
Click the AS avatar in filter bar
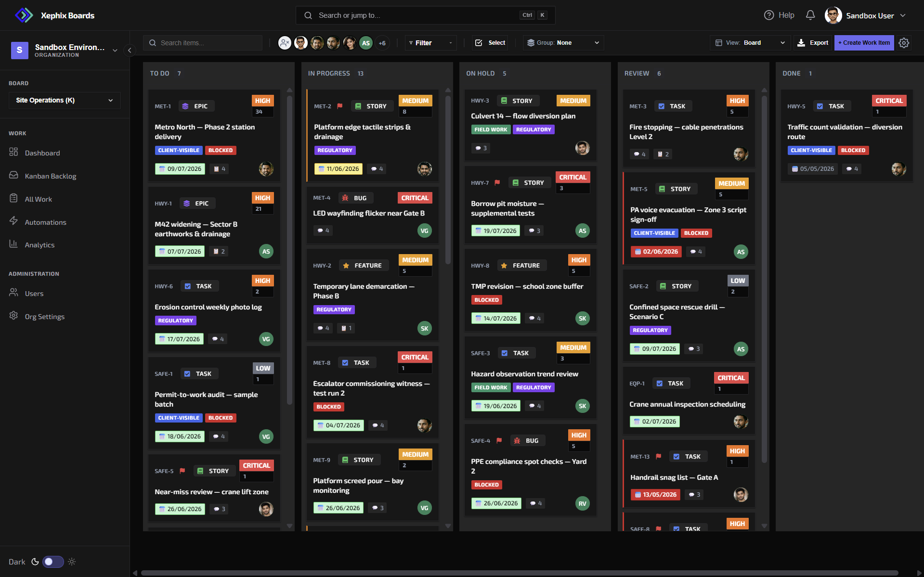(x=366, y=43)
